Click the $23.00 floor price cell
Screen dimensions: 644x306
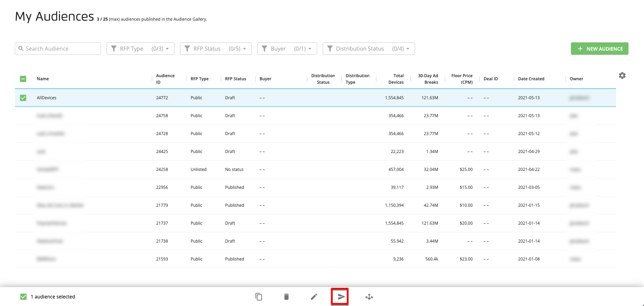[x=466, y=259]
